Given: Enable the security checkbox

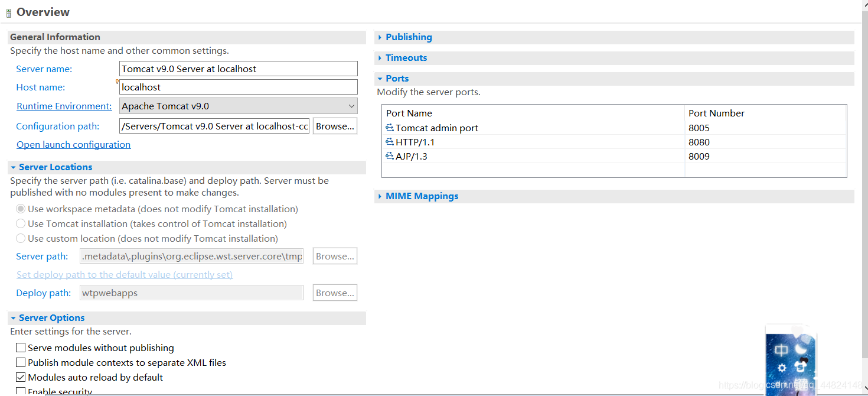Looking at the screenshot, I should coord(21,391).
